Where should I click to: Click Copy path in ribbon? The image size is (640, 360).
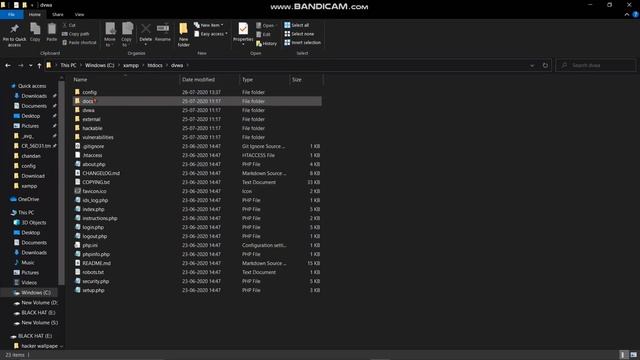(76, 34)
